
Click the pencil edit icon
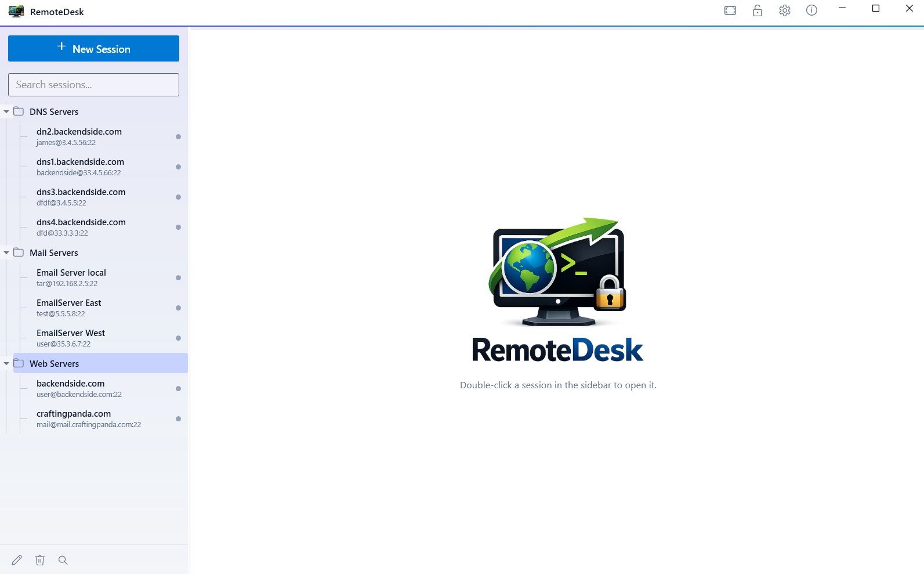pyautogui.click(x=17, y=560)
